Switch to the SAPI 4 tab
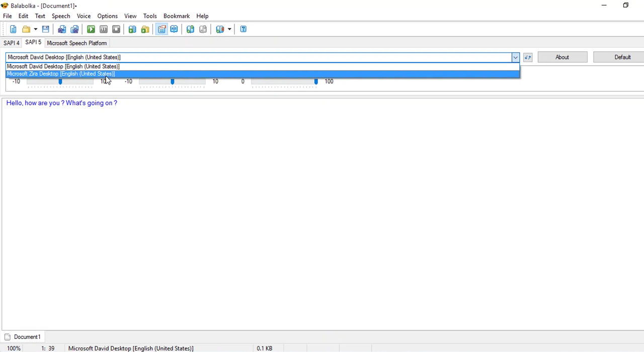The height and width of the screenshot is (352, 644). [x=12, y=43]
